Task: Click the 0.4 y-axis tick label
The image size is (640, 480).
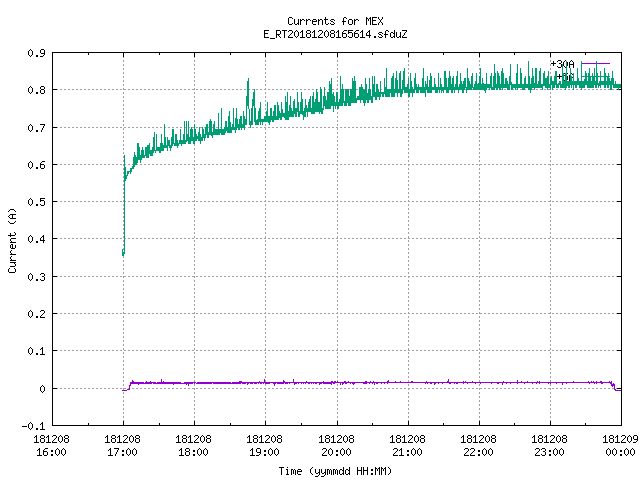Action: (36, 239)
